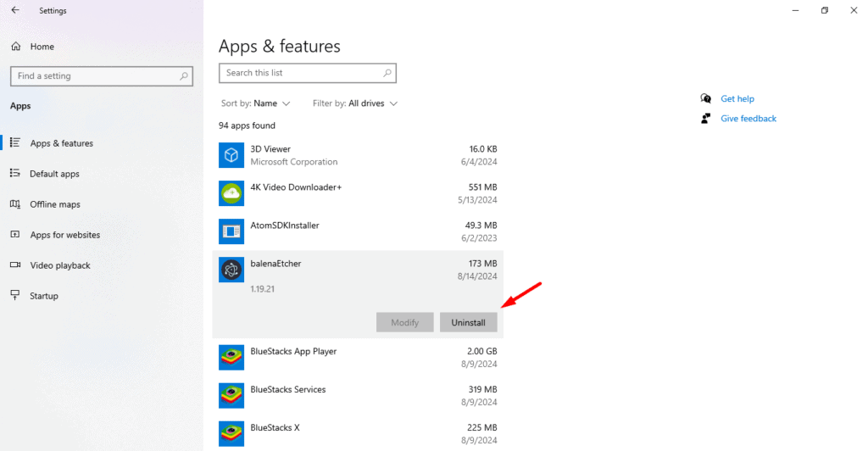Focus the Search this list field
The height and width of the screenshot is (451, 868).
(307, 73)
